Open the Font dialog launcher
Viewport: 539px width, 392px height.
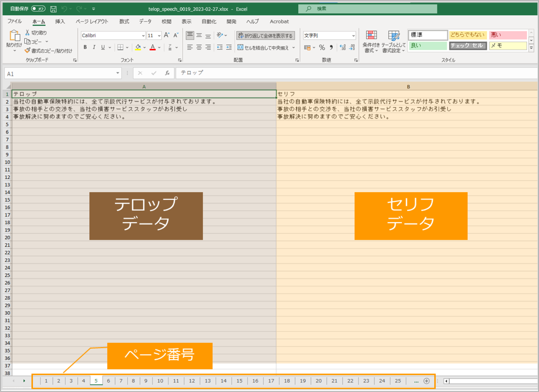pyautogui.click(x=180, y=60)
